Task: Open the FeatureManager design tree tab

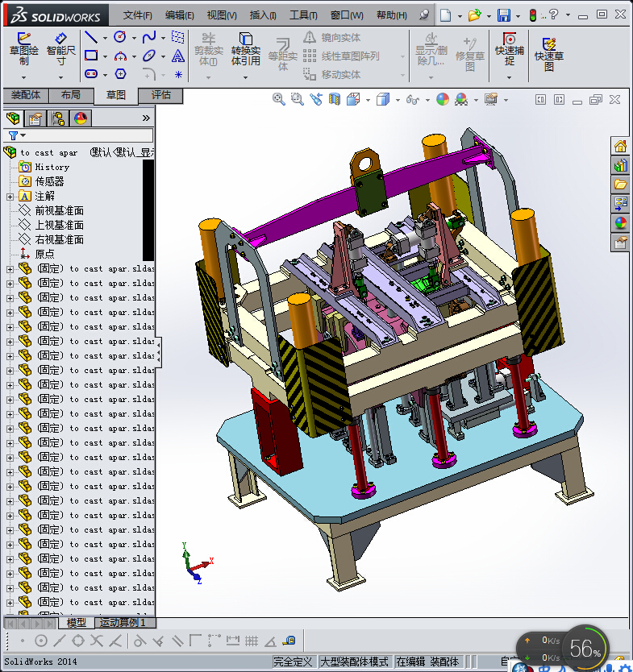Action: coord(13,118)
